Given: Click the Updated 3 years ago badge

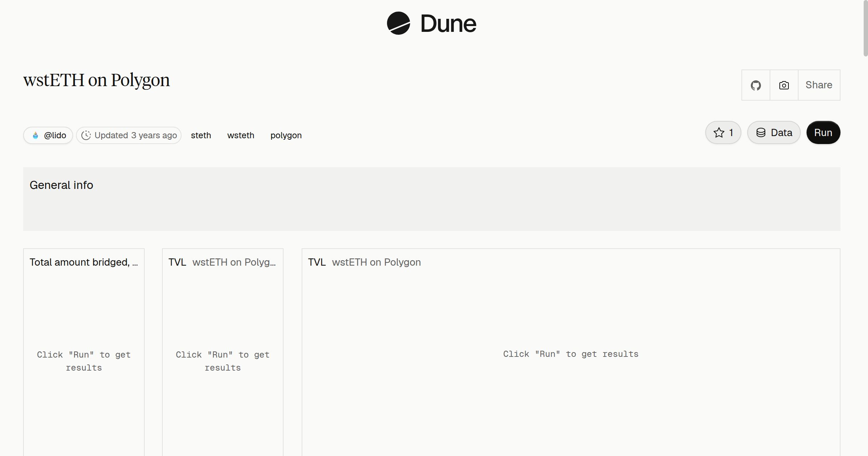Looking at the screenshot, I should coord(129,135).
